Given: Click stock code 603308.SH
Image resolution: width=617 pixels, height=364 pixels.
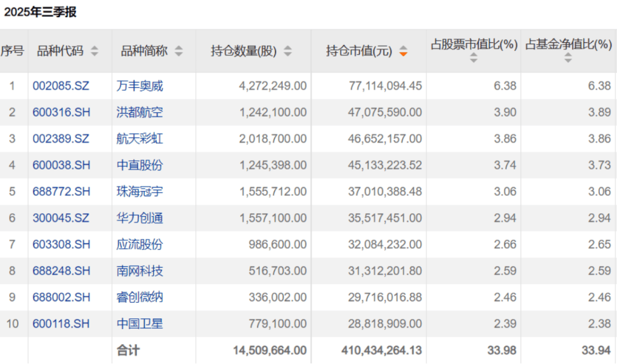Looking at the screenshot, I should (61, 245).
